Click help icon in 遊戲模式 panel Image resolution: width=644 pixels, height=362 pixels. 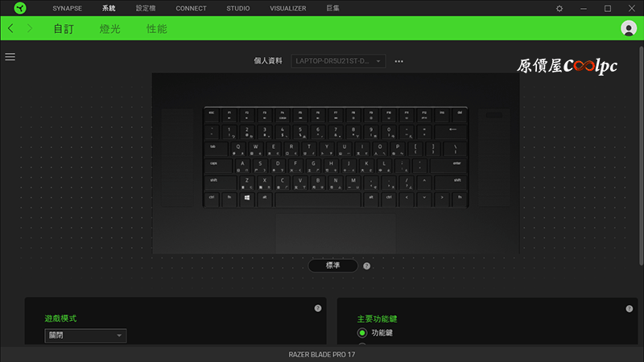[318, 308]
